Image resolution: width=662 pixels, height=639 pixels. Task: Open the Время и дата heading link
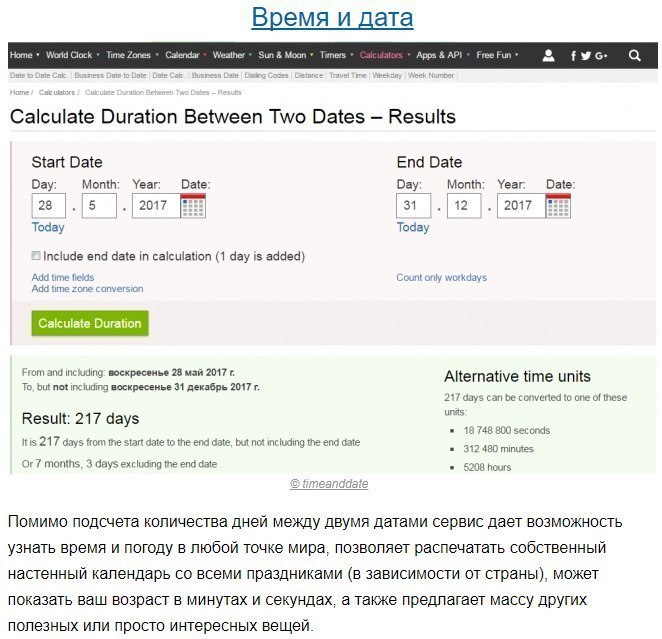[x=332, y=17]
